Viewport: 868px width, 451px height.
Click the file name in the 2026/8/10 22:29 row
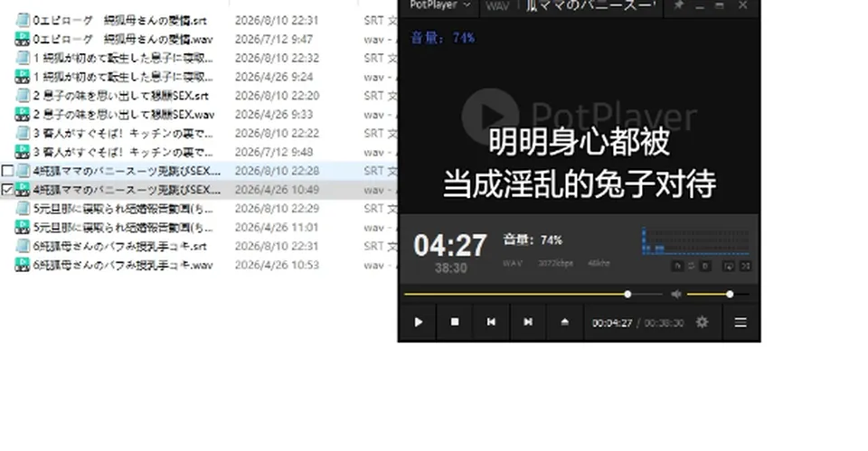click(123, 209)
